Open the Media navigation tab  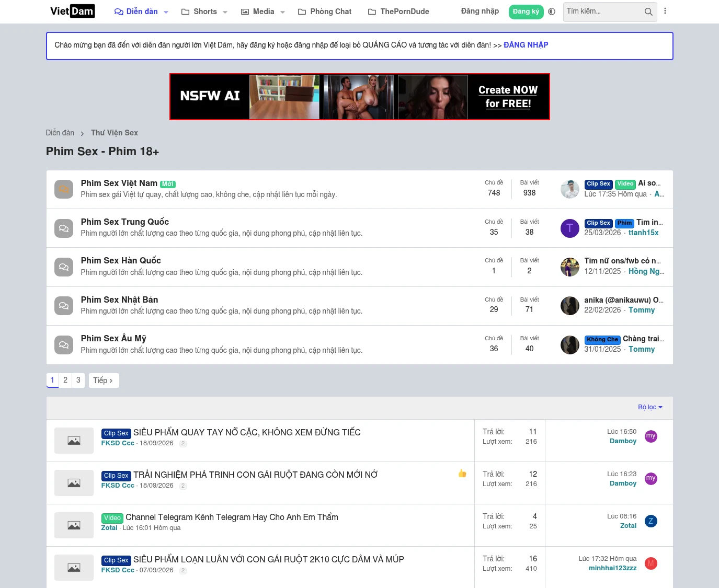tap(257, 11)
